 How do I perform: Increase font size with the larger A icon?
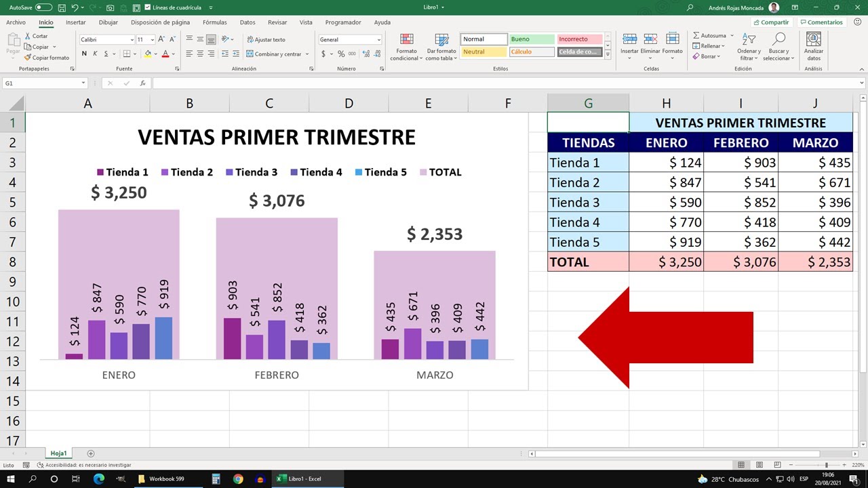[x=161, y=39]
